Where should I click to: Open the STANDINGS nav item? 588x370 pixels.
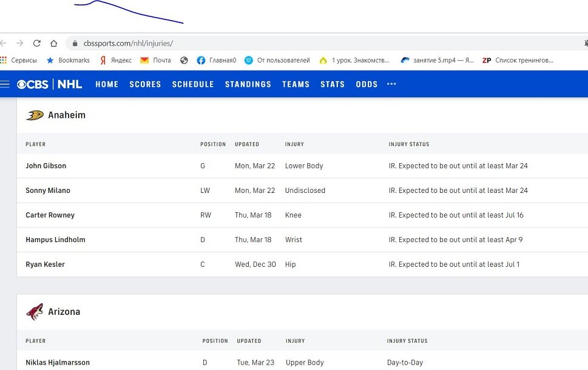(x=248, y=84)
